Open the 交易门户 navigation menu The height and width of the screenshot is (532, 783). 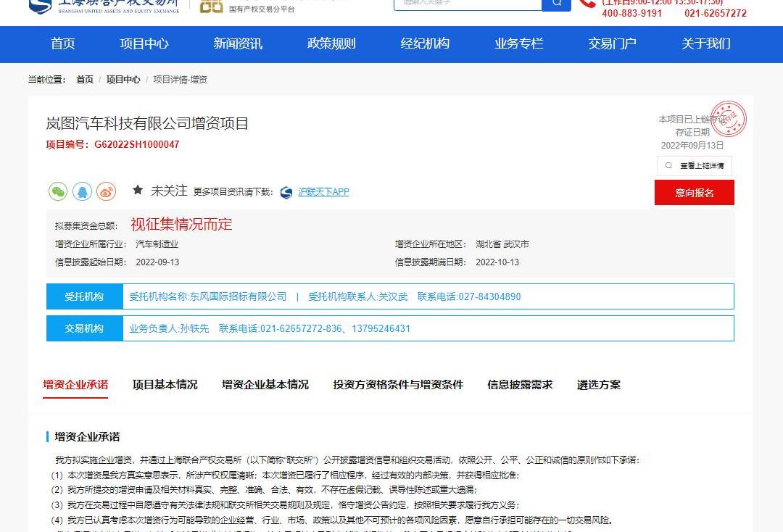(612, 44)
